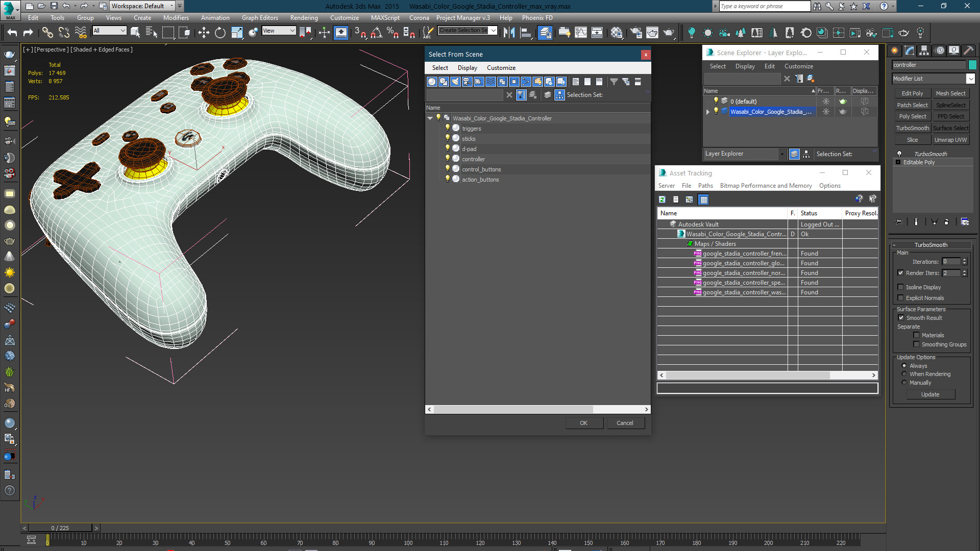Toggle display geometry filter in Select From Scene
This screenshot has height=551, width=980.
pos(432,82)
